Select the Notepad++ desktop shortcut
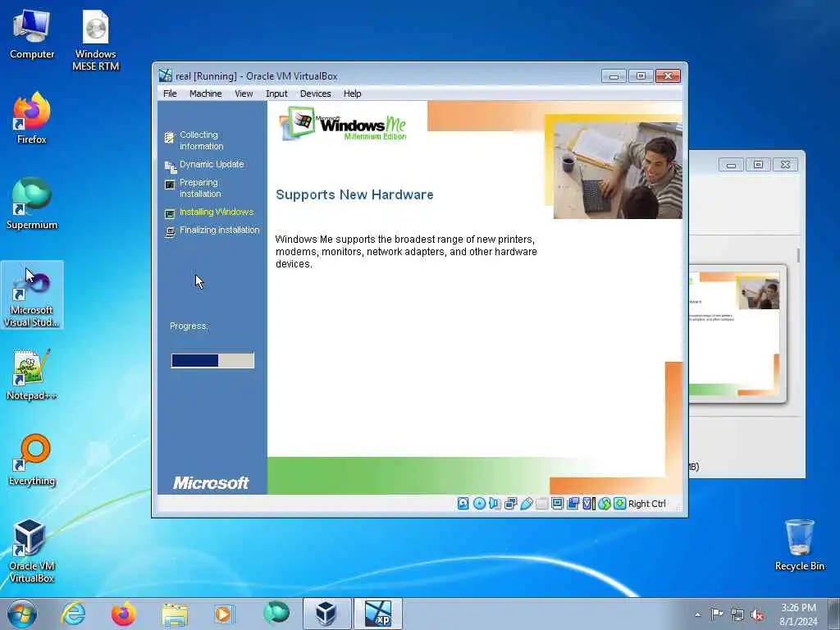Image resolution: width=840 pixels, height=630 pixels. point(32,375)
